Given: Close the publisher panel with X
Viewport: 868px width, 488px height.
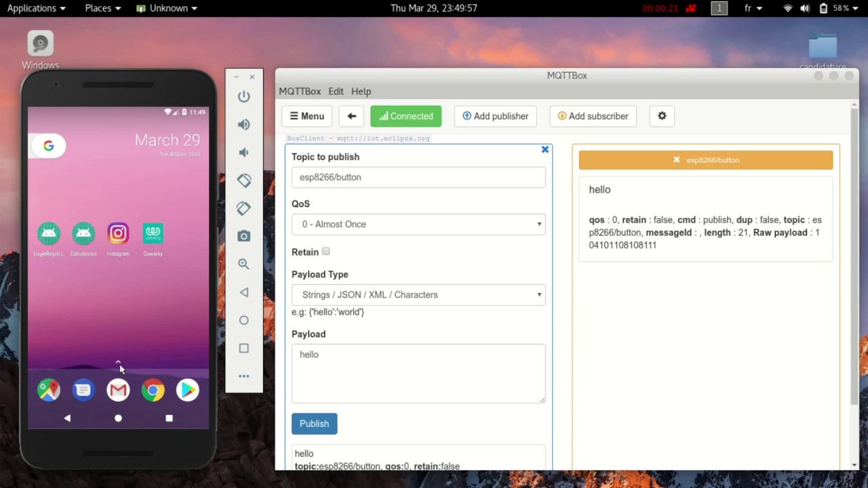Looking at the screenshot, I should click(x=545, y=149).
